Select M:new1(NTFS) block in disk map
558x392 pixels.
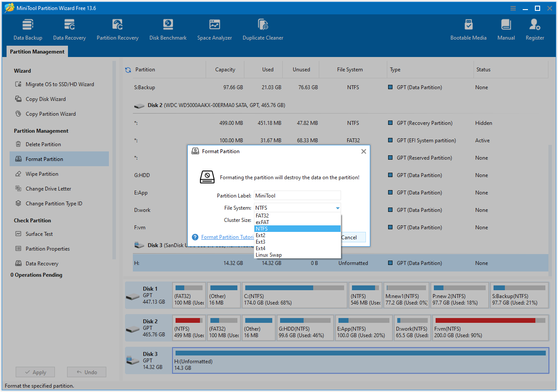coord(406,295)
